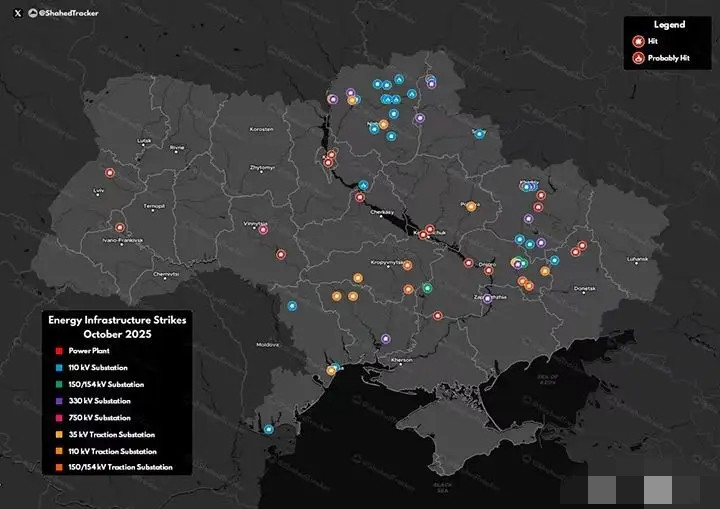Select the blue probably-hit marker above Cherkasy's red marker
Image resolution: width=720 pixels, height=509 pixels.
point(363,185)
